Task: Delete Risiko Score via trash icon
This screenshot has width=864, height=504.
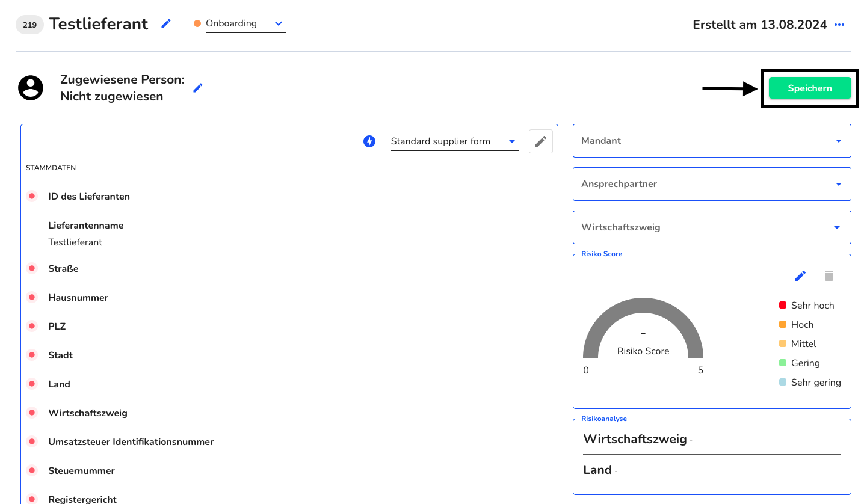Action: coord(829,276)
